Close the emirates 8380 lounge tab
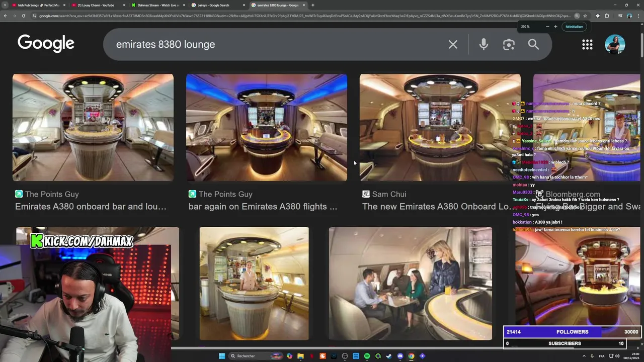 (304, 5)
